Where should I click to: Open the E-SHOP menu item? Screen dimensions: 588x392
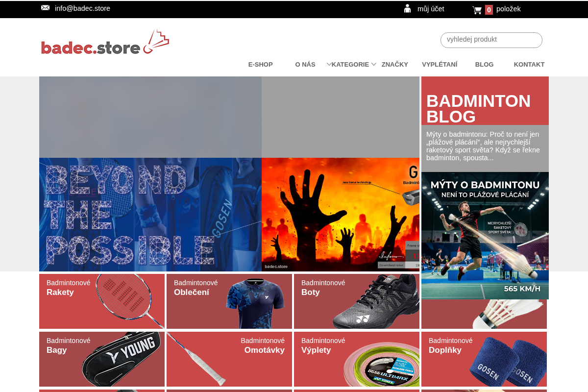260,64
